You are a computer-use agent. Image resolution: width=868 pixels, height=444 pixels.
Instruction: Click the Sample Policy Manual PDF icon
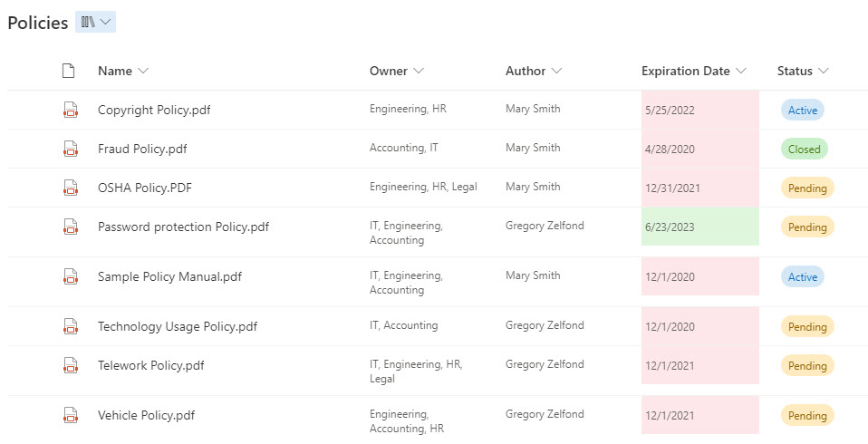(x=70, y=276)
